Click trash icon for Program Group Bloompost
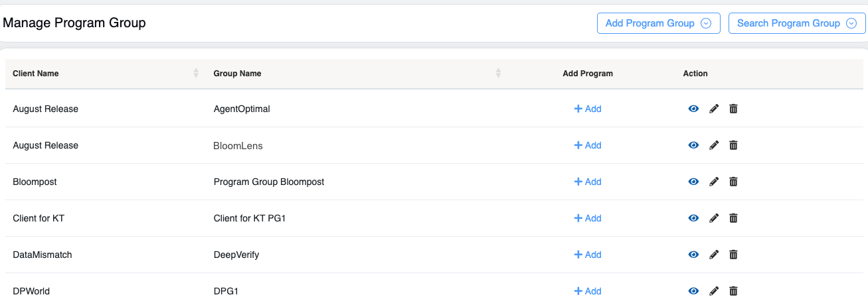Viewport: 868px width, 305px height. click(733, 182)
